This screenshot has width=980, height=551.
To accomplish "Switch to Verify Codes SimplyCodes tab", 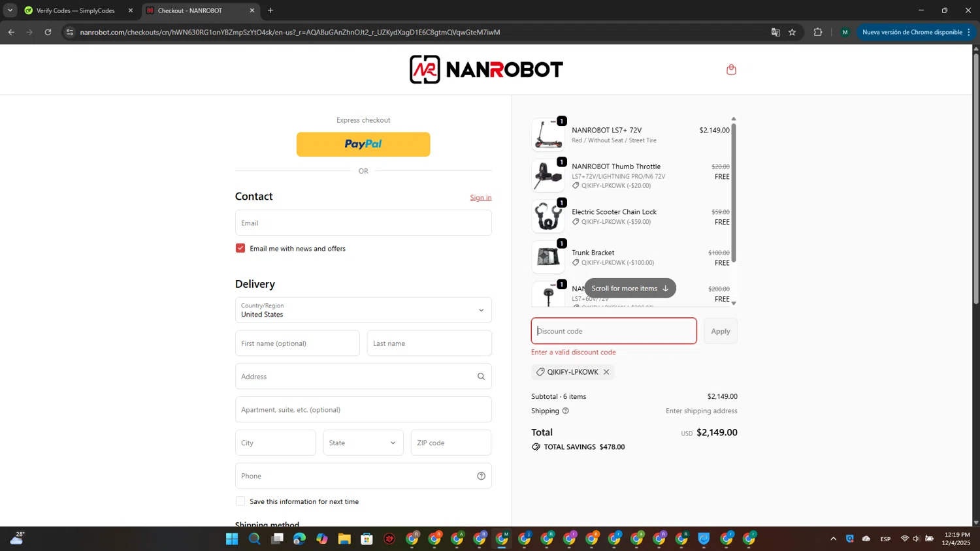I will [77, 10].
